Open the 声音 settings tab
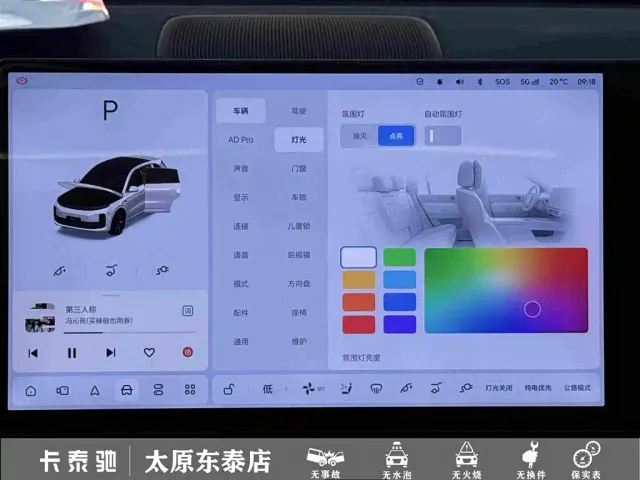This screenshot has height=480, width=640. tap(240, 169)
